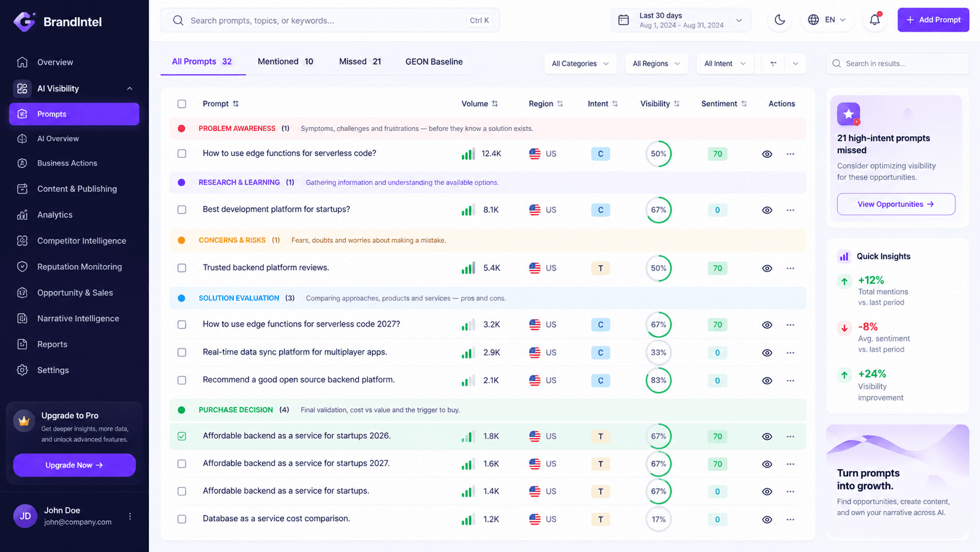Check the Trusted backend platform reviews row
The width and height of the screenshot is (980, 552).
(182, 268)
